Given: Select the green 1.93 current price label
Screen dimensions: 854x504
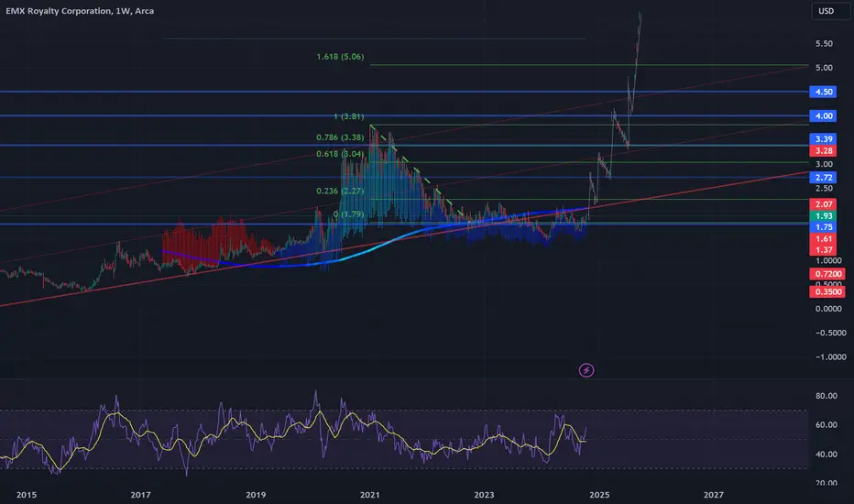Looking at the screenshot, I should [823, 215].
